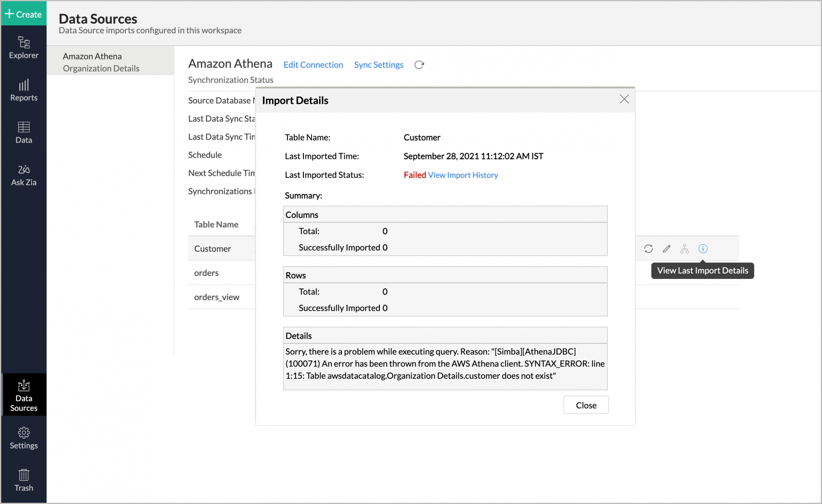The width and height of the screenshot is (822, 504).
Task: Click the Failed status text
Action: (x=415, y=175)
